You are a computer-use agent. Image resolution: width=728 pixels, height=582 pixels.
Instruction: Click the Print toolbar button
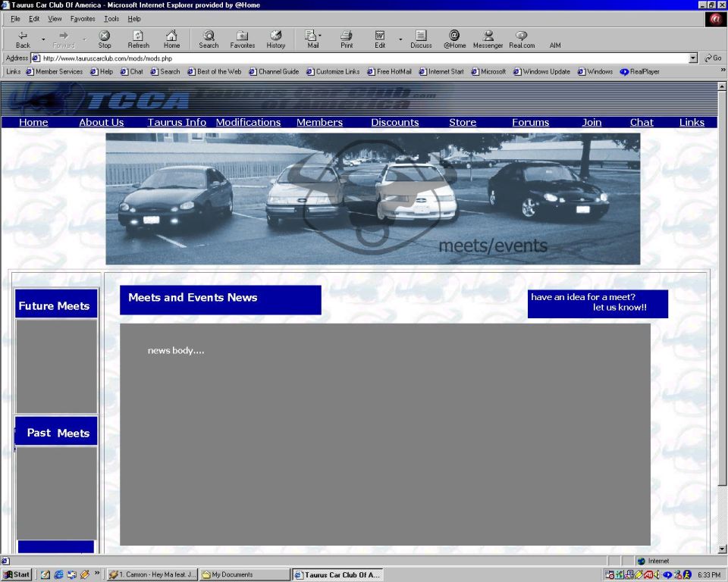[x=347, y=39]
